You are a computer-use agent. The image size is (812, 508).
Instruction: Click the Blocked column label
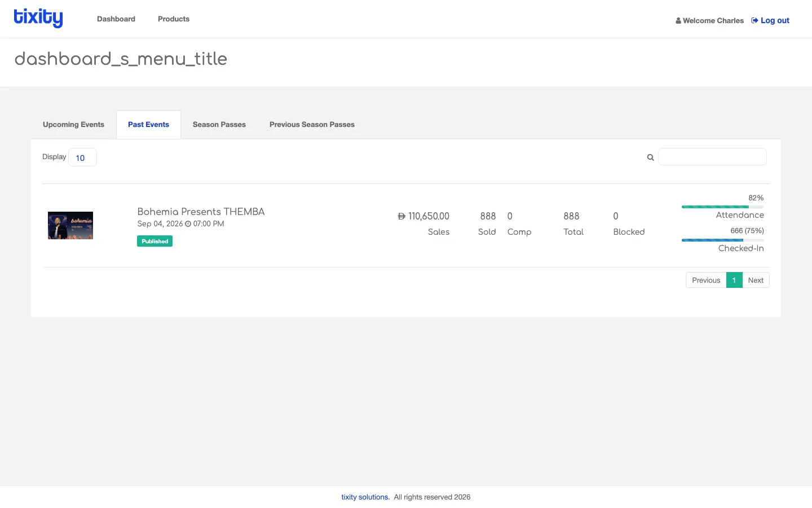[629, 232]
